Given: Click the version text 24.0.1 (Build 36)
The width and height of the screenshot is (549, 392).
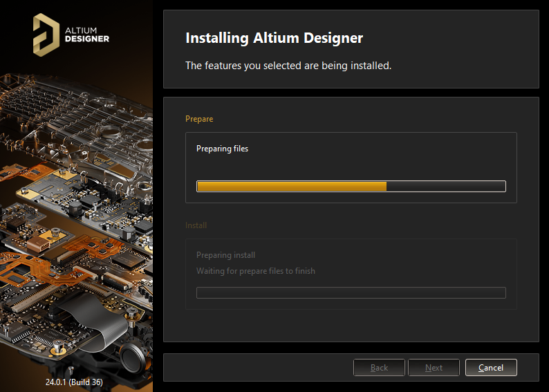Looking at the screenshot, I should (x=75, y=382).
